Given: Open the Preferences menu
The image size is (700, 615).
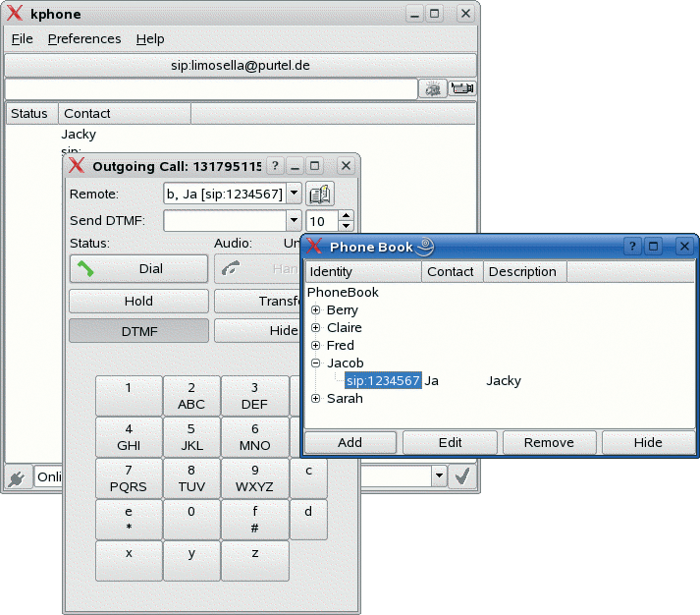Looking at the screenshot, I should tap(84, 39).
